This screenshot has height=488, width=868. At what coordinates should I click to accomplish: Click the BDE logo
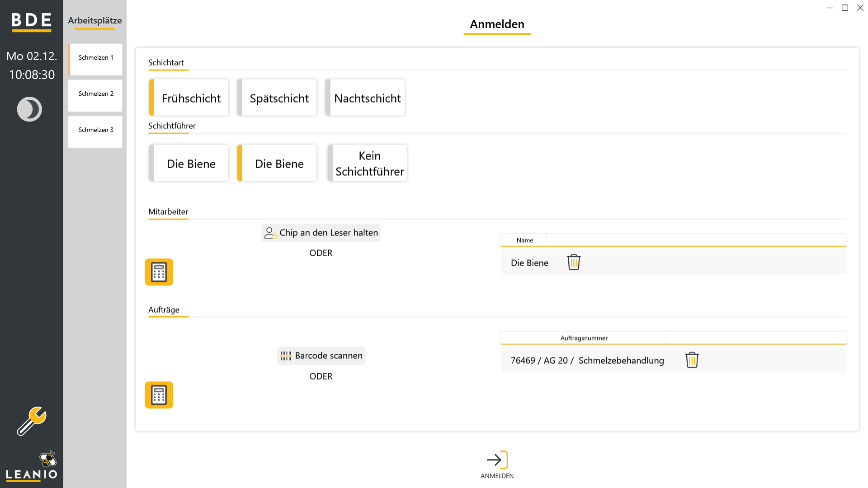click(x=31, y=21)
